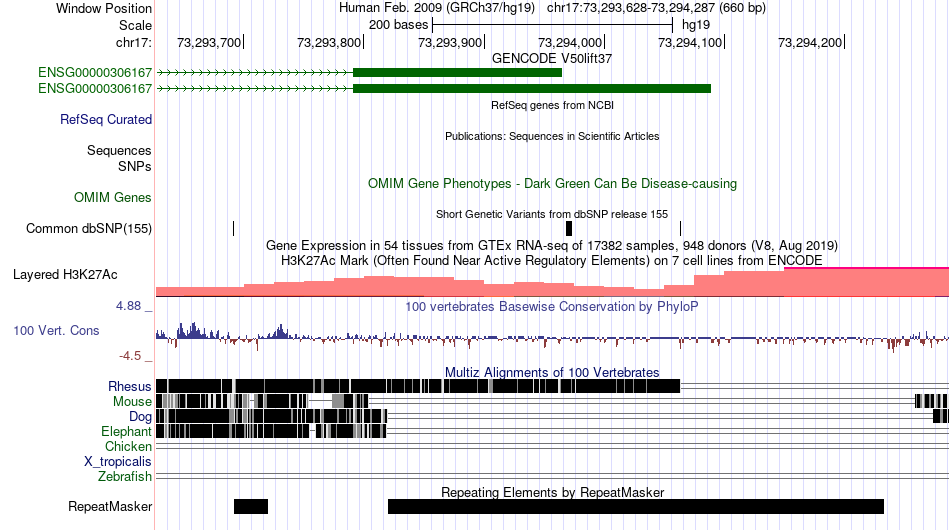This screenshot has width=950, height=530.
Task: Click the leftmost dbSNP variant tick
Action: (x=233, y=228)
